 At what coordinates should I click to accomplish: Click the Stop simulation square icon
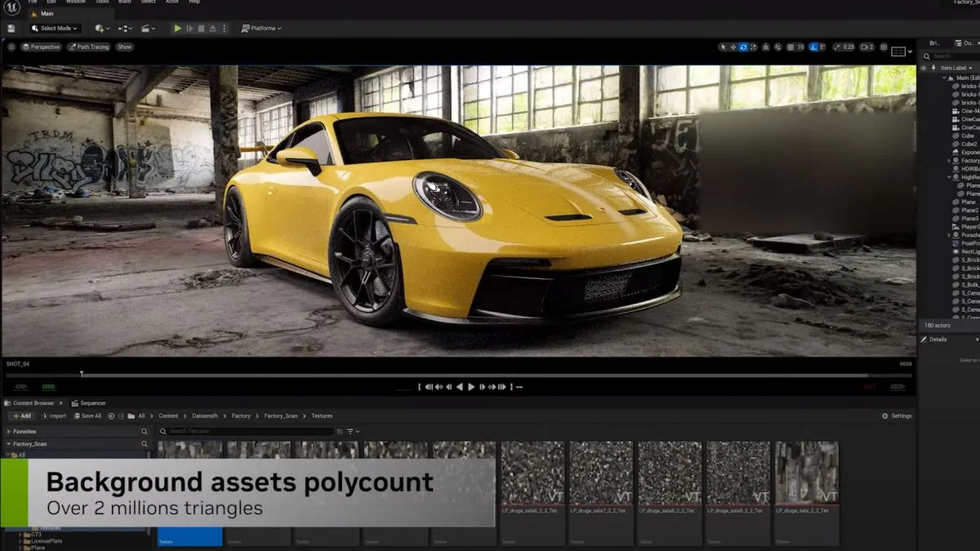[201, 29]
